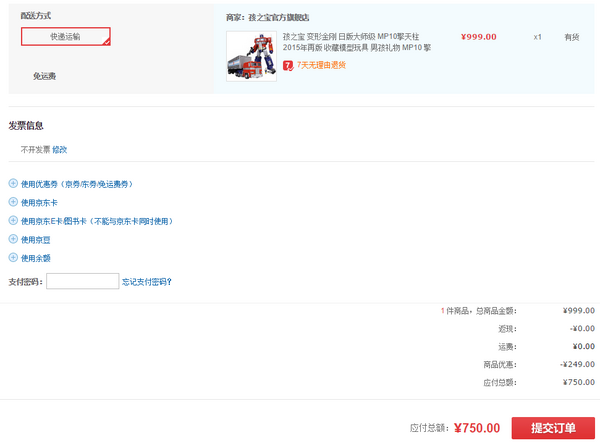Click the 总商品金额 ¥999.00 summary value

(x=579, y=310)
